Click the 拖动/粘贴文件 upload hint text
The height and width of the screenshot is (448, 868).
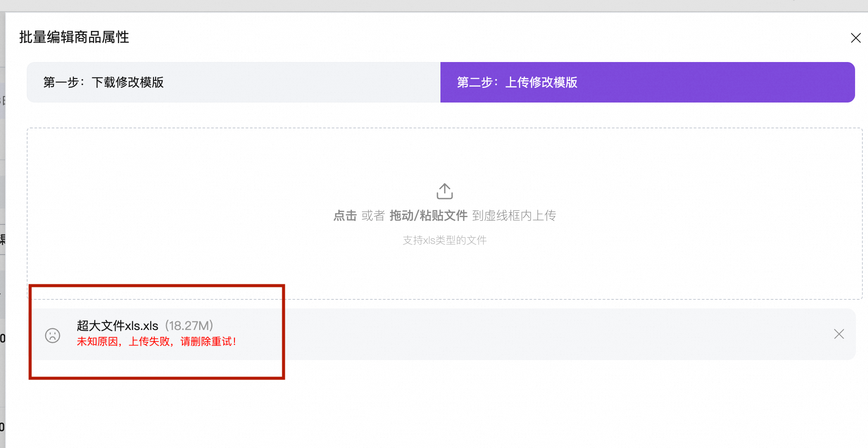(428, 215)
